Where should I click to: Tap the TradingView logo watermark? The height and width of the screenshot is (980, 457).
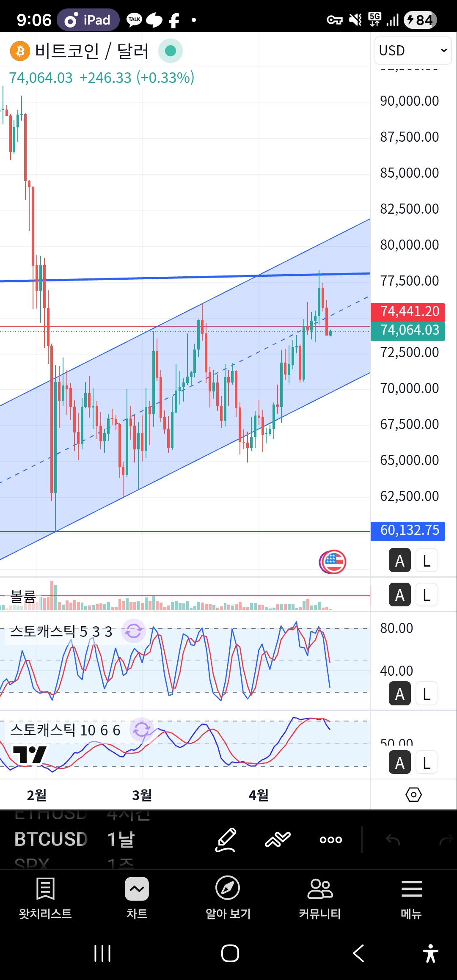coord(29,754)
